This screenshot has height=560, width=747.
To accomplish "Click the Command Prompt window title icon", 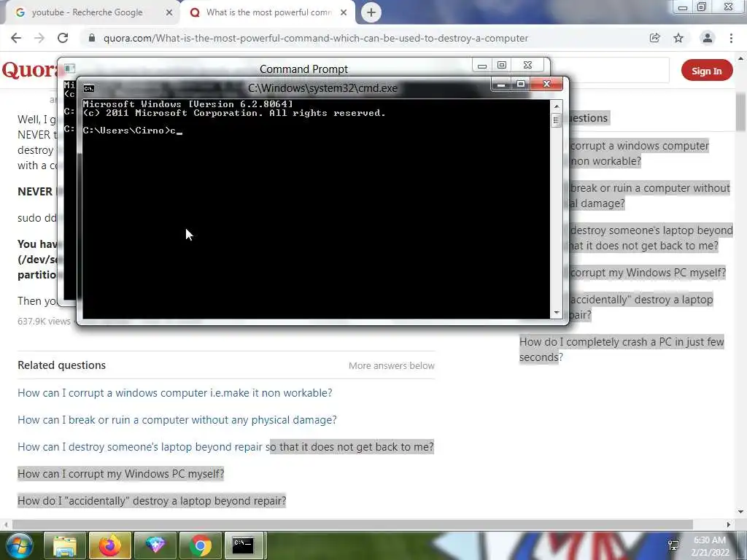I will 69,68.
